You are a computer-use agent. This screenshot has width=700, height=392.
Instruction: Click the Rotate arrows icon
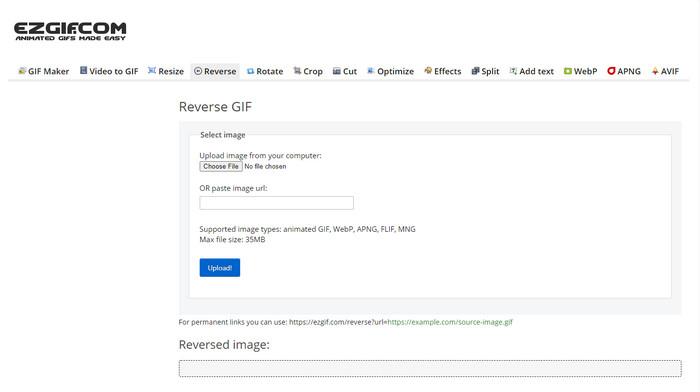click(x=250, y=71)
